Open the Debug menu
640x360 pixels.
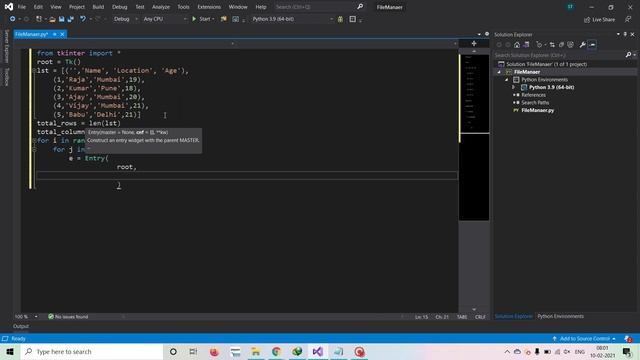click(x=120, y=7)
